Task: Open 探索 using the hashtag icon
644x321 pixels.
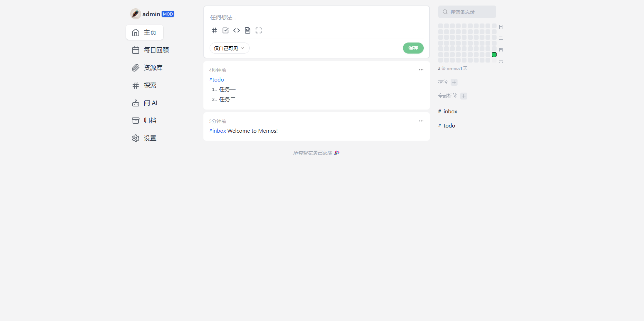Action: pos(150,85)
